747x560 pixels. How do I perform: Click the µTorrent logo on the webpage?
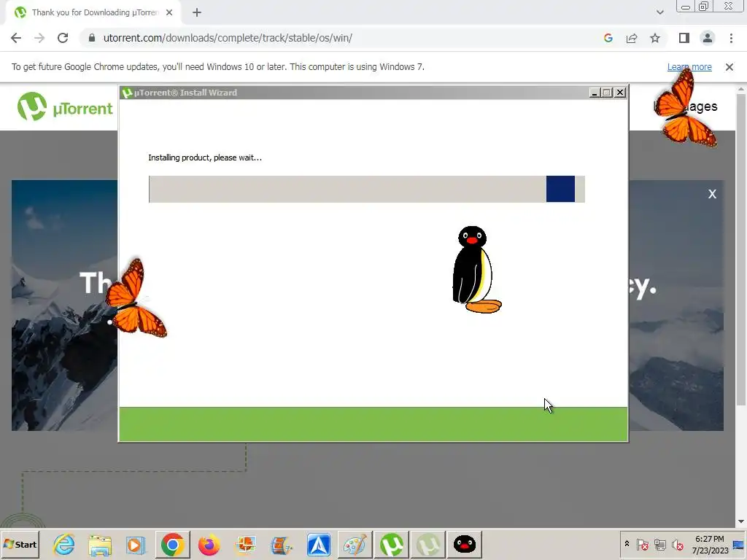point(65,106)
